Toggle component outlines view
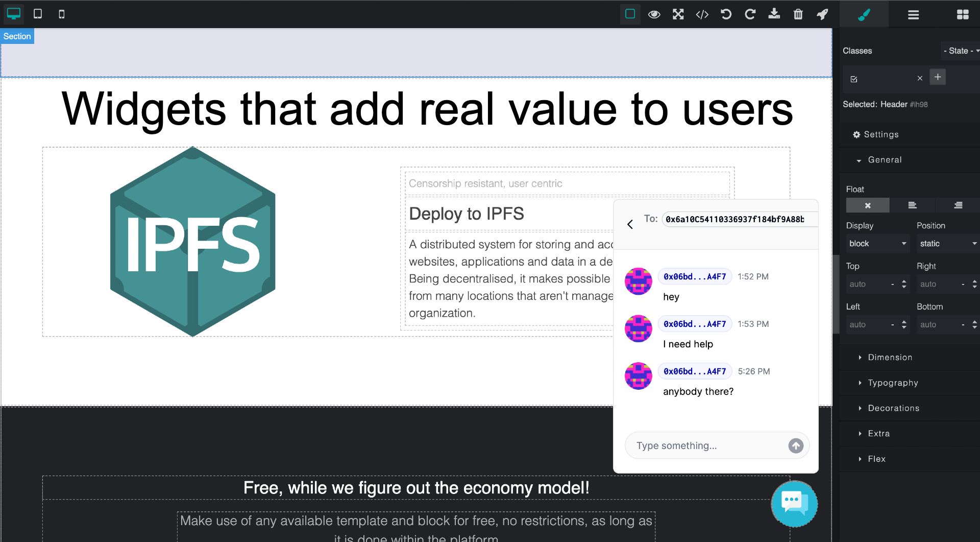The height and width of the screenshot is (542, 980). click(630, 14)
